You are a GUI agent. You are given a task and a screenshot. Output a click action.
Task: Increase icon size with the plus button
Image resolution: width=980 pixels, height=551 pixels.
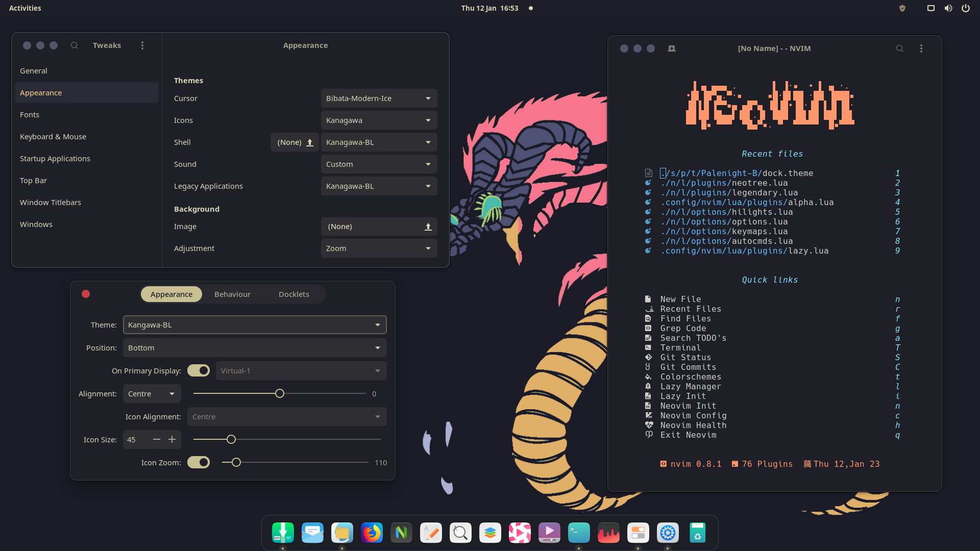coord(172,439)
